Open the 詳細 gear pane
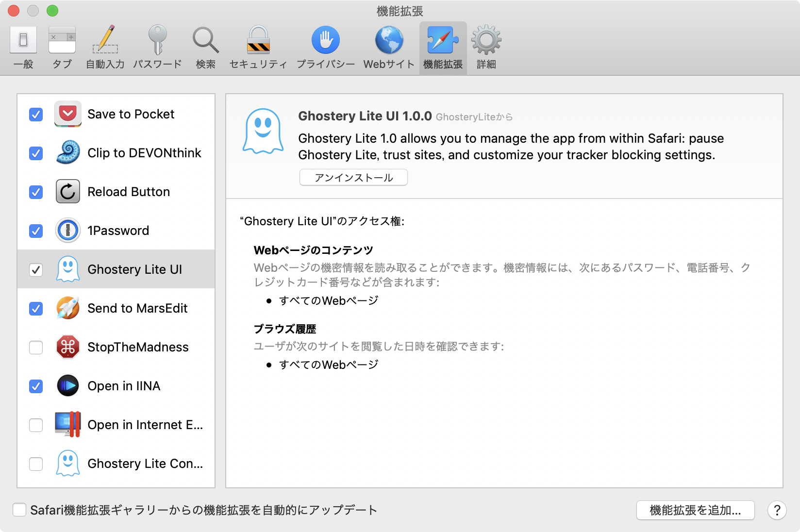The width and height of the screenshot is (800, 532). 486,48
